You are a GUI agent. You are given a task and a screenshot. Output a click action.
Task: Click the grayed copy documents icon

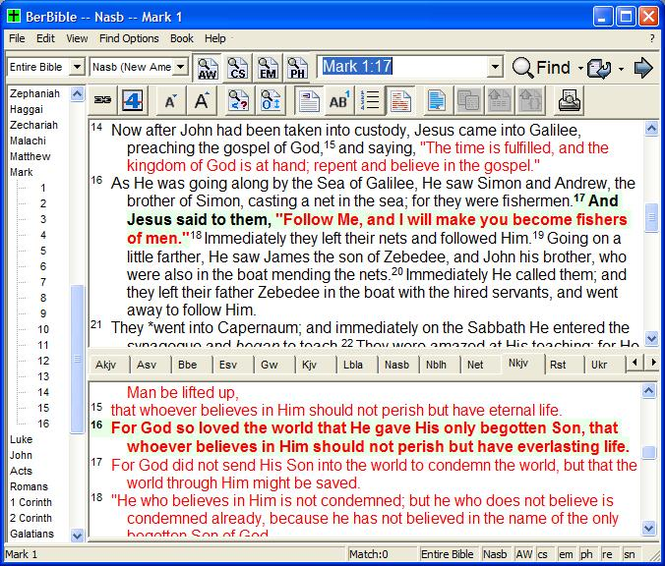pos(468,100)
